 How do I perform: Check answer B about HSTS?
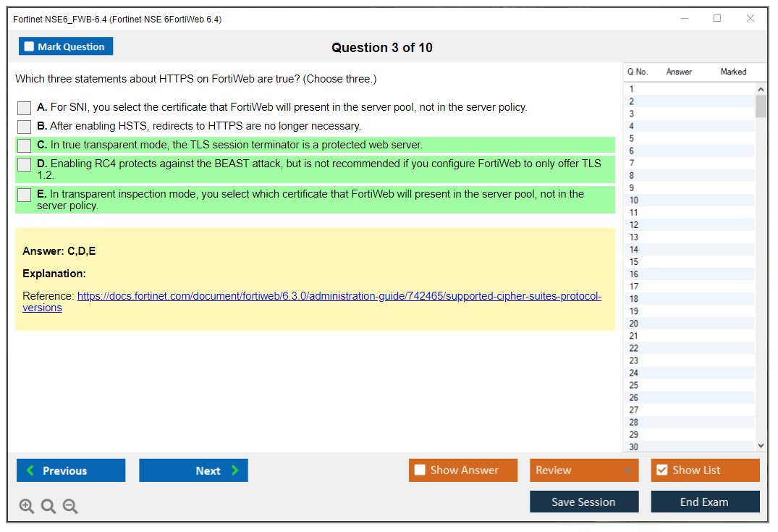25,127
